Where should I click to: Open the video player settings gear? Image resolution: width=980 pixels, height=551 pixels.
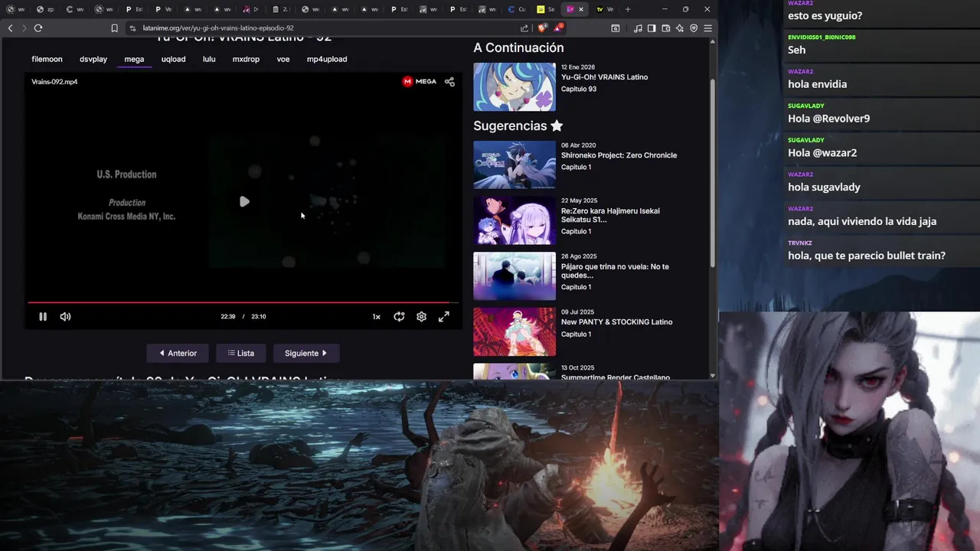tap(421, 317)
